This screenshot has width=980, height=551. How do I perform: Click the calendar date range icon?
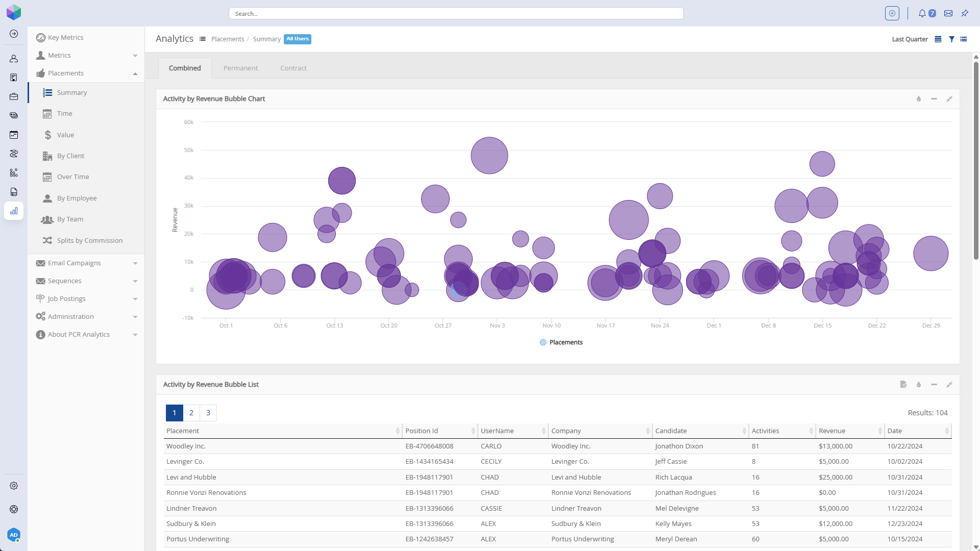point(938,39)
